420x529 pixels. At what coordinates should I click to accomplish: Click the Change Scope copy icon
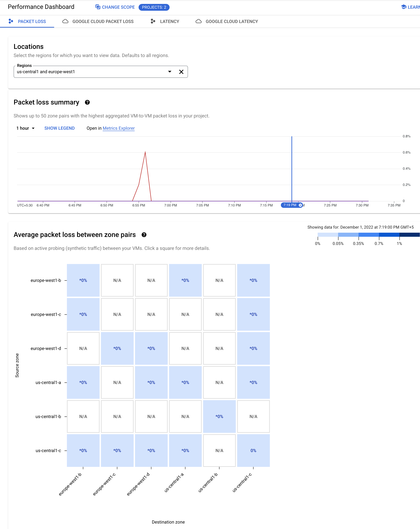coord(98,7)
